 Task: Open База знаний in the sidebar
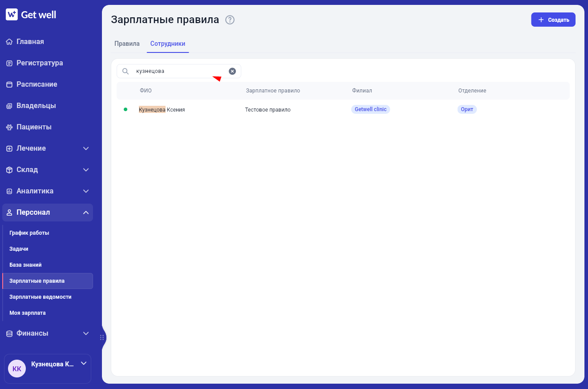25,265
